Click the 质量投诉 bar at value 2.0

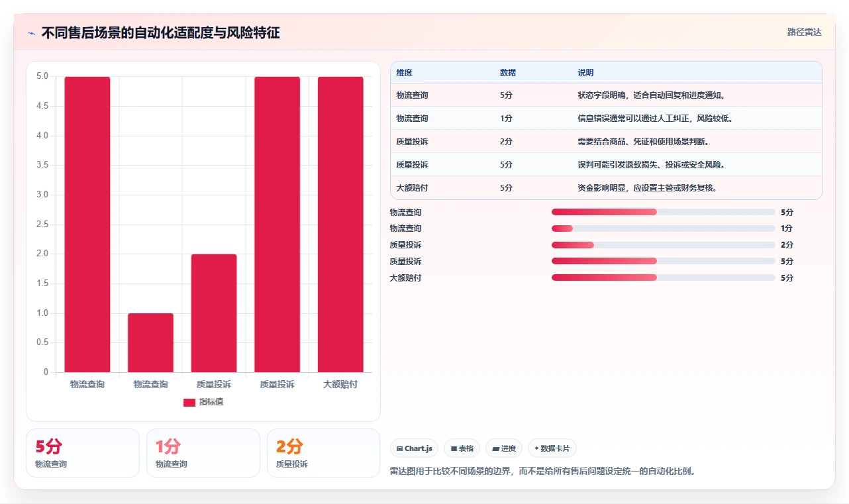pyautogui.click(x=214, y=313)
